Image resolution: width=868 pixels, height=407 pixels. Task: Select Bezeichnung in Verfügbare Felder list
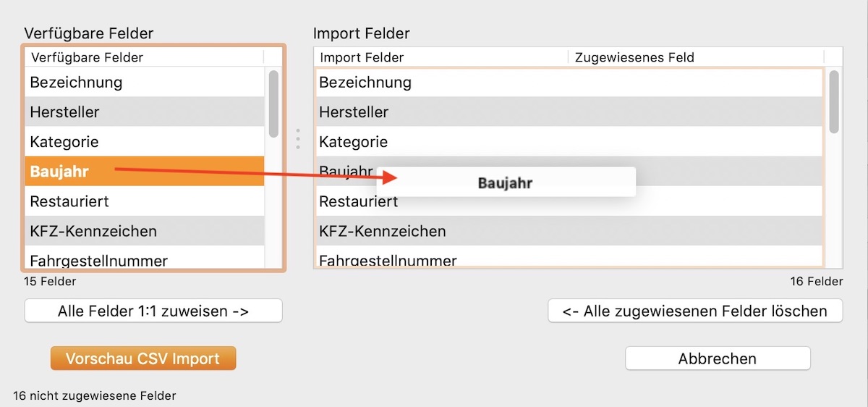[x=76, y=83]
